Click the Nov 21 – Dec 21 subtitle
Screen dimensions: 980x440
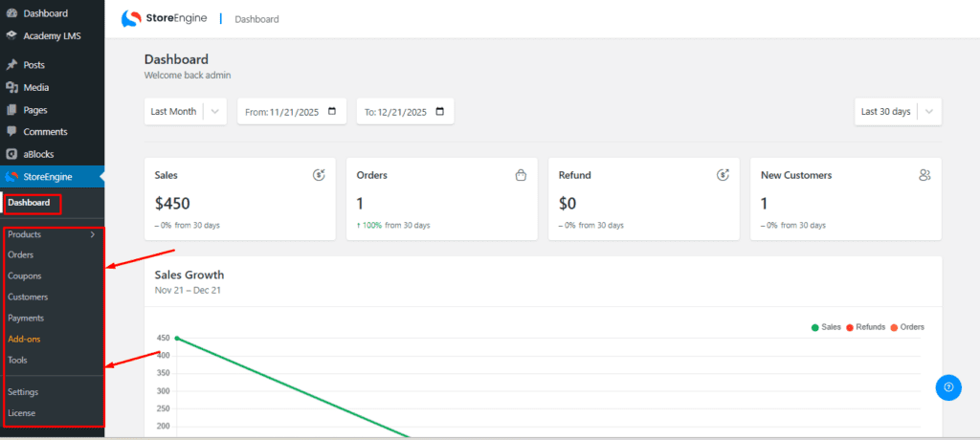pos(188,290)
